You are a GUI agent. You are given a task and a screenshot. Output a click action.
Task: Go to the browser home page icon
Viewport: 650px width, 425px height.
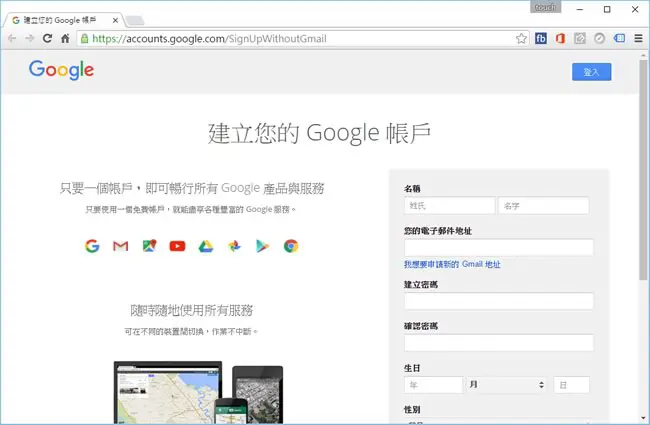point(65,39)
